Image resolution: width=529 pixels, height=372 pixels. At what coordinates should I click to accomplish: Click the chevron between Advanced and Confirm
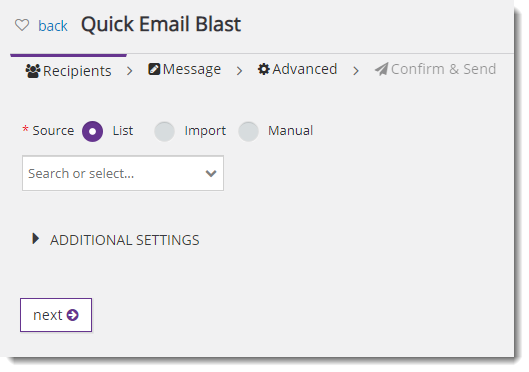pos(356,70)
